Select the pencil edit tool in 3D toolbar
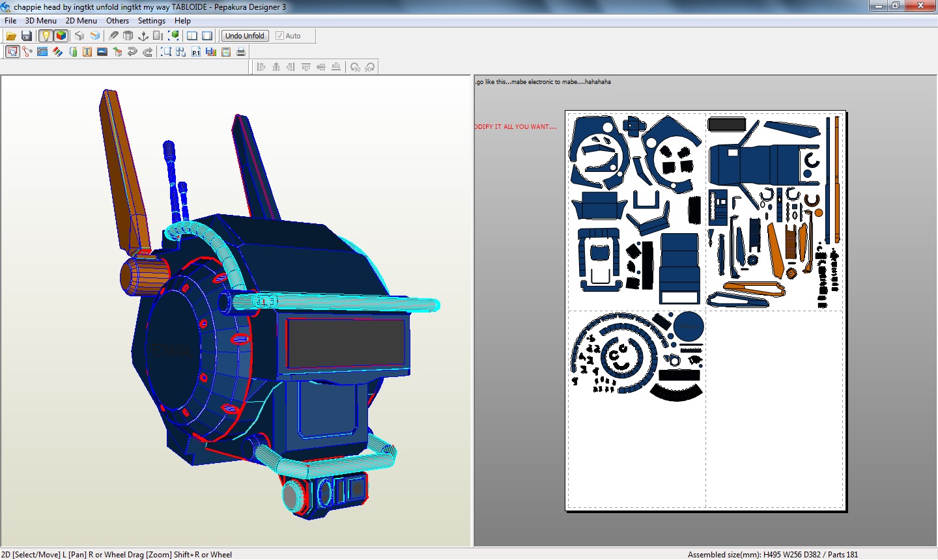The width and height of the screenshot is (938, 560). coord(113,36)
